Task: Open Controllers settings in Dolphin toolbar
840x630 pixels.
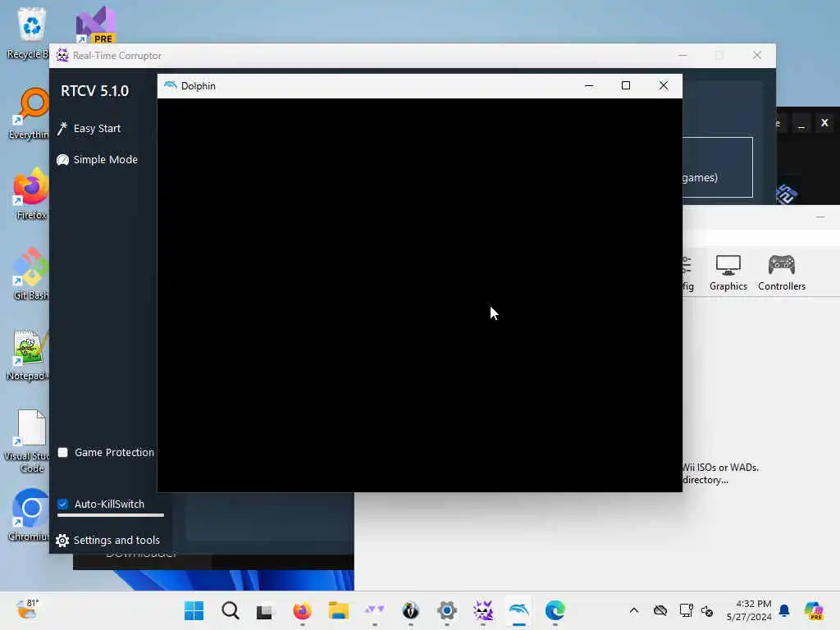Action: point(782,272)
